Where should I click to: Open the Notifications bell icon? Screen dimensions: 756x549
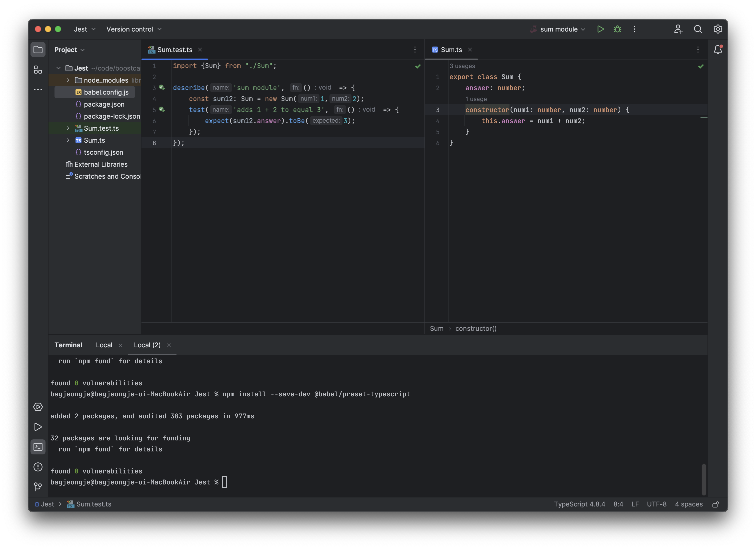pos(718,50)
